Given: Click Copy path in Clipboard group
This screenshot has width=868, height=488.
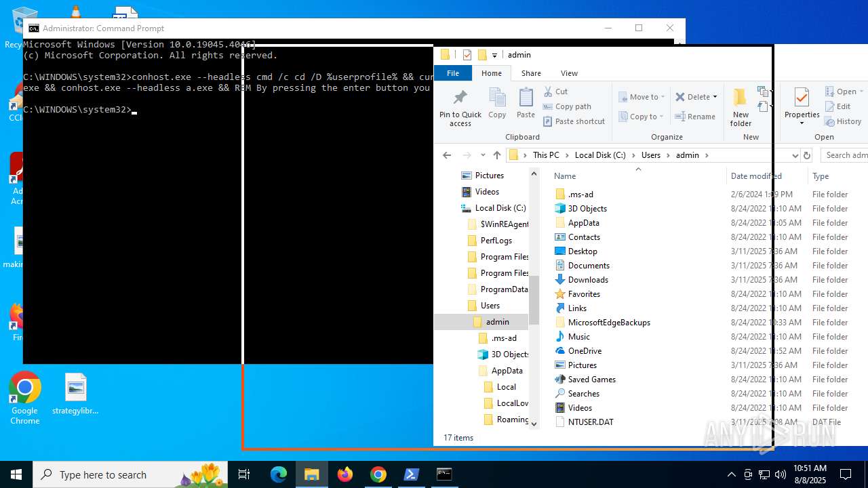Looking at the screenshot, I should (x=567, y=106).
